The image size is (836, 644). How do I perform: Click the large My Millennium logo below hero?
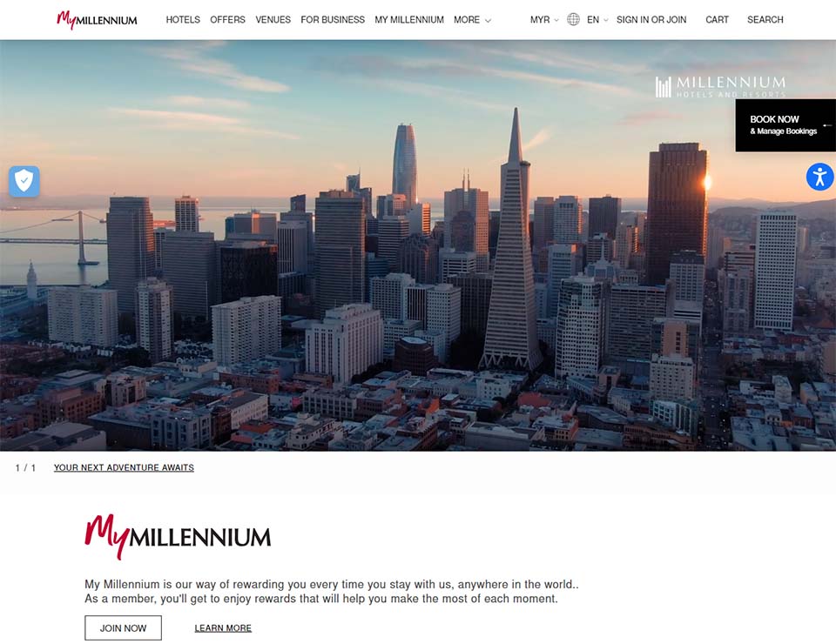point(178,537)
